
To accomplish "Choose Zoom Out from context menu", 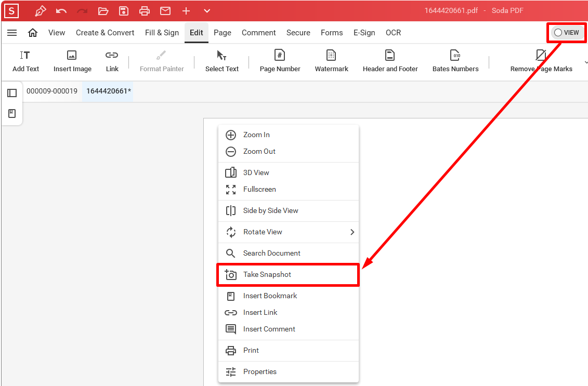I will click(x=289, y=151).
